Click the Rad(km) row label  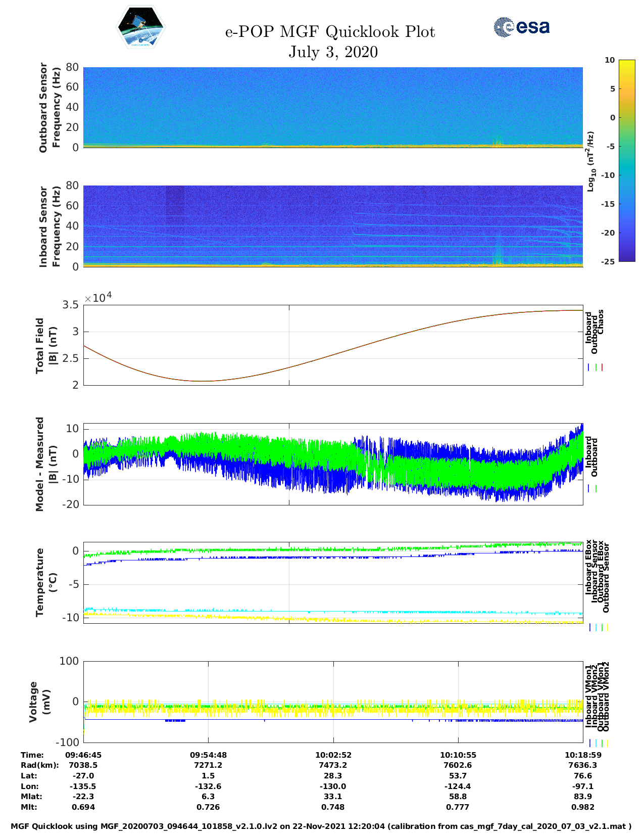click(39, 765)
